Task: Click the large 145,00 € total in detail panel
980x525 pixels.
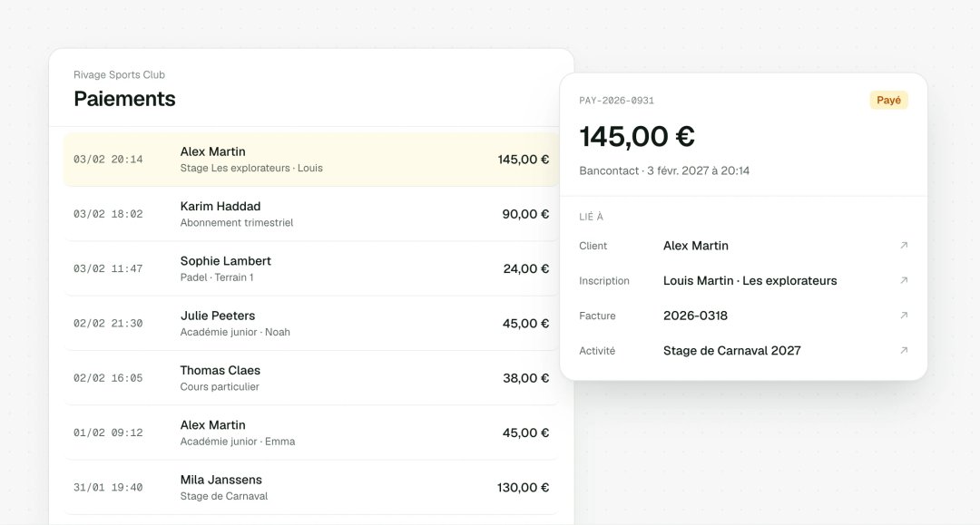Action: (x=637, y=136)
